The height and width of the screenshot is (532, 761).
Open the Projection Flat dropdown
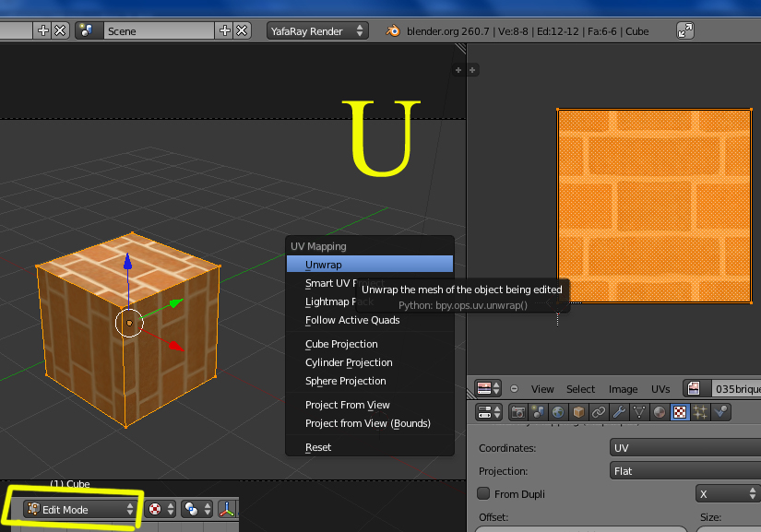point(684,471)
